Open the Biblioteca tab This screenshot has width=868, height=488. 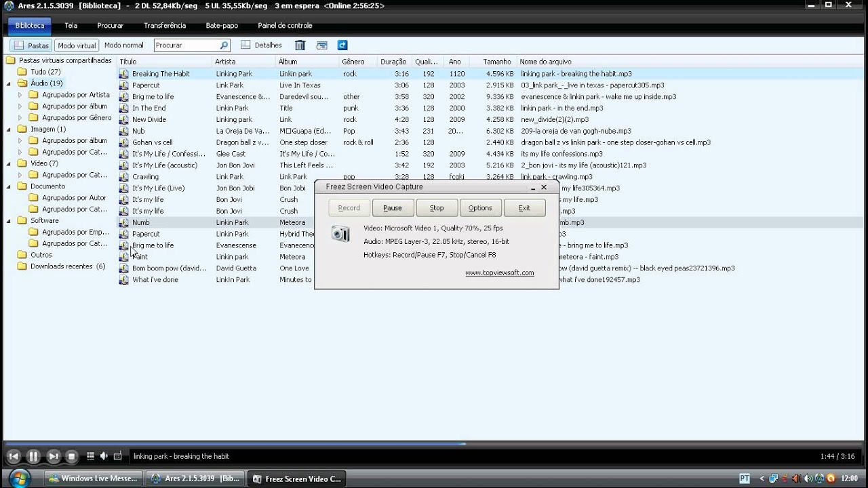(30, 26)
